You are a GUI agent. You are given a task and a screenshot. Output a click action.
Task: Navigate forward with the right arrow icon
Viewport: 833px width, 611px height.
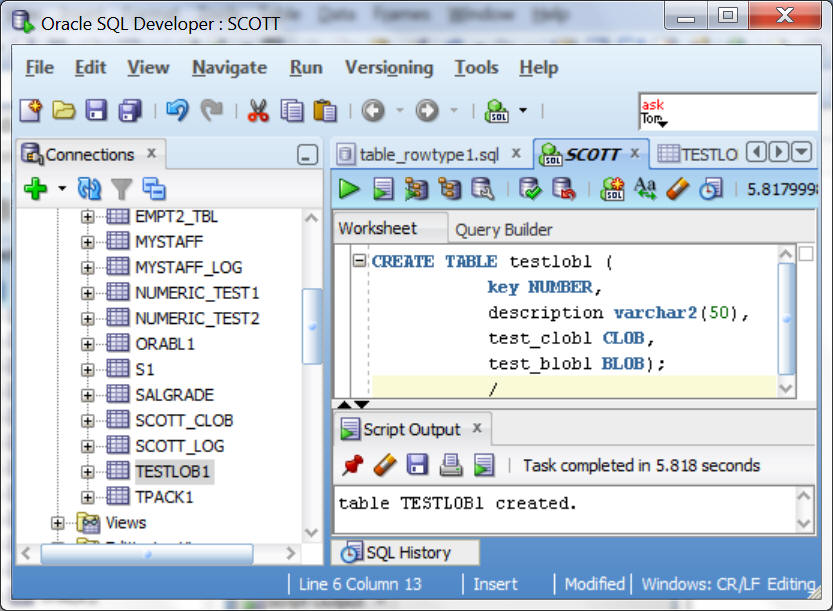click(x=427, y=111)
